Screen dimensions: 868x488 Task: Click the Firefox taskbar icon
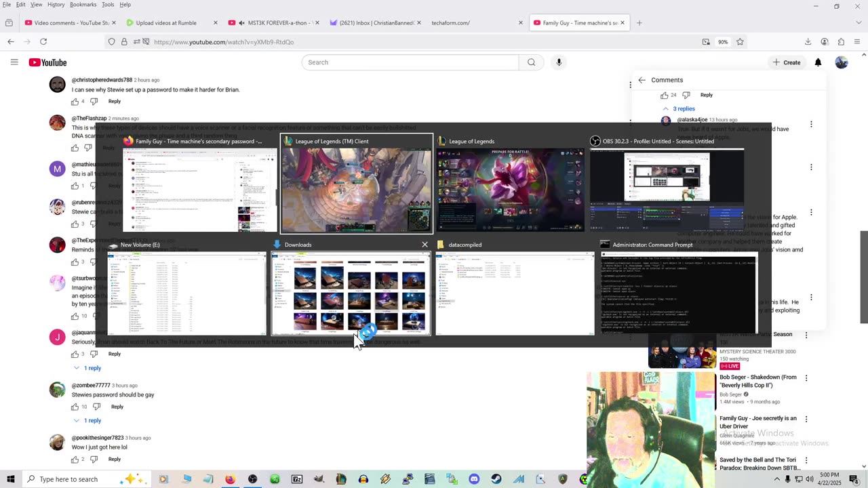click(x=230, y=479)
